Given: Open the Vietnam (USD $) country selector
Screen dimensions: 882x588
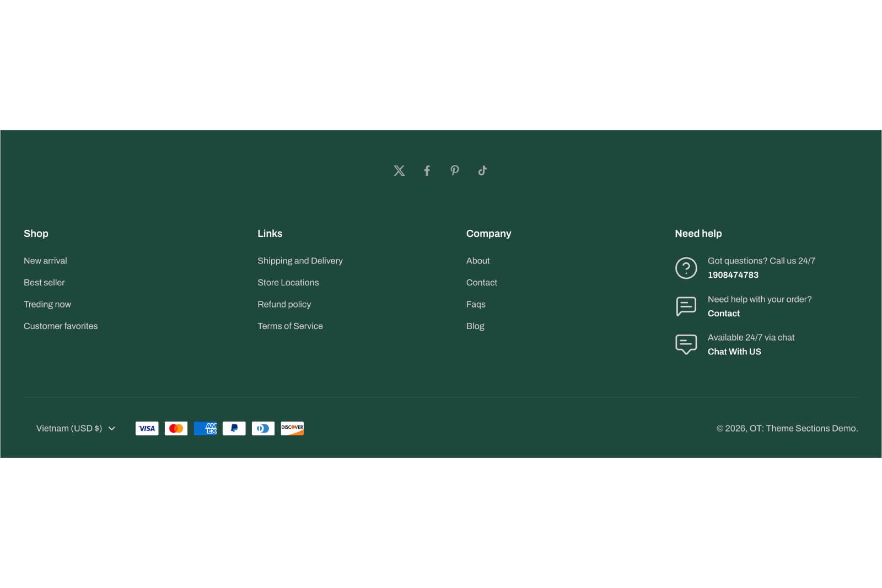Looking at the screenshot, I should tap(69, 428).
